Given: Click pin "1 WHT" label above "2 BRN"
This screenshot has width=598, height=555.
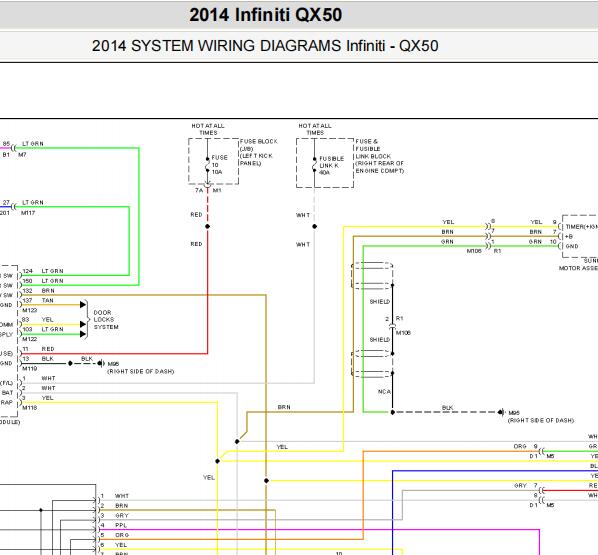Looking at the screenshot, I should click(114, 496).
